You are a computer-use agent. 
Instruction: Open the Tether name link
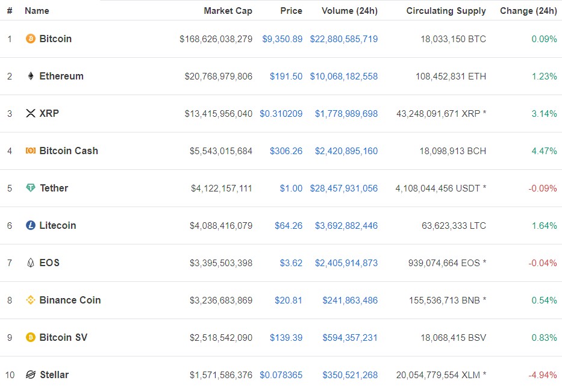pyautogui.click(x=54, y=188)
